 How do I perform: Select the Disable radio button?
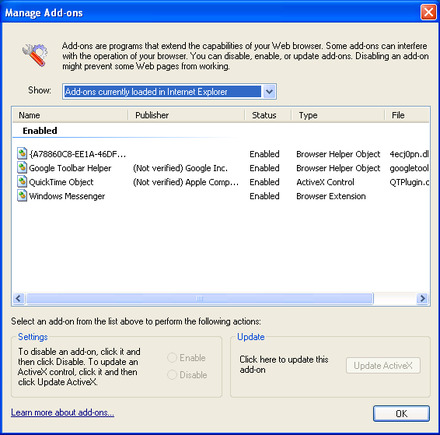click(x=172, y=375)
